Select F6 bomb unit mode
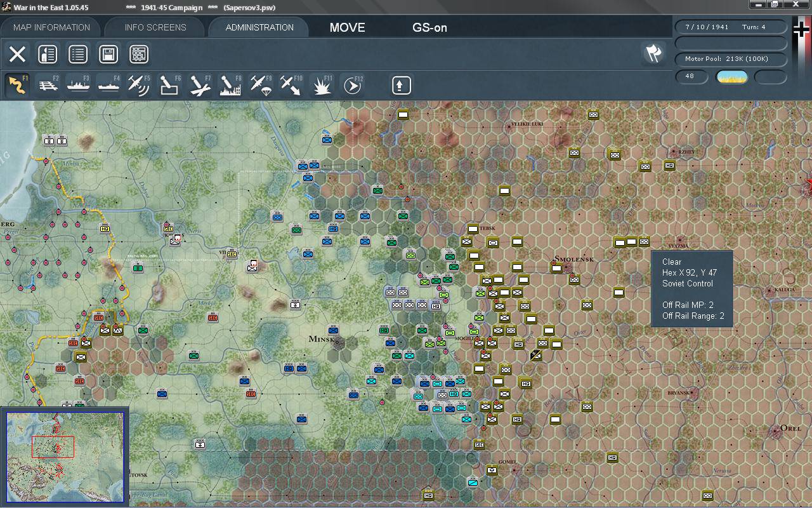 click(x=169, y=85)
